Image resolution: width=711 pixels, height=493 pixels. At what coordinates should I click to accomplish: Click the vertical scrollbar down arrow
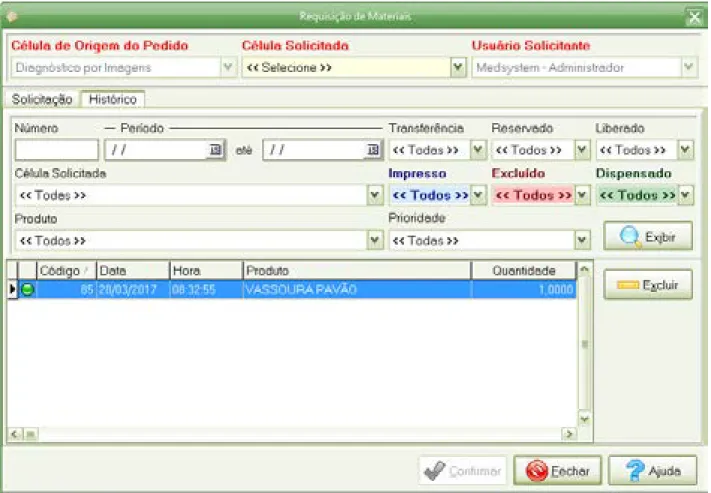[584, 419]
